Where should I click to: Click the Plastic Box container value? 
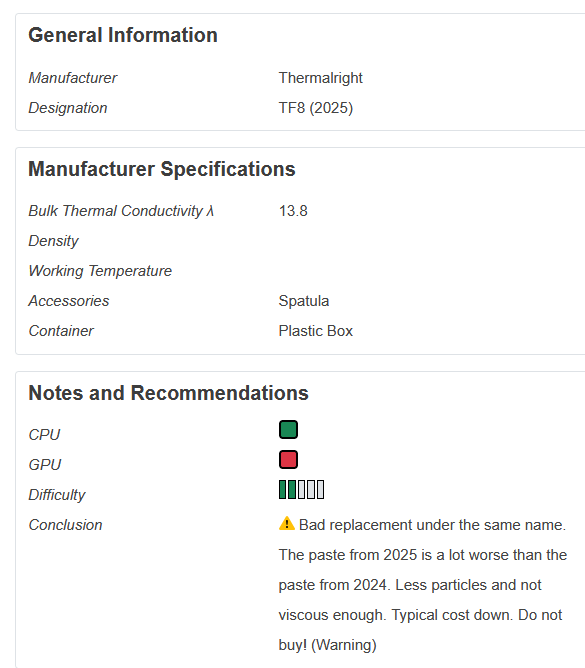coord(316,331)
